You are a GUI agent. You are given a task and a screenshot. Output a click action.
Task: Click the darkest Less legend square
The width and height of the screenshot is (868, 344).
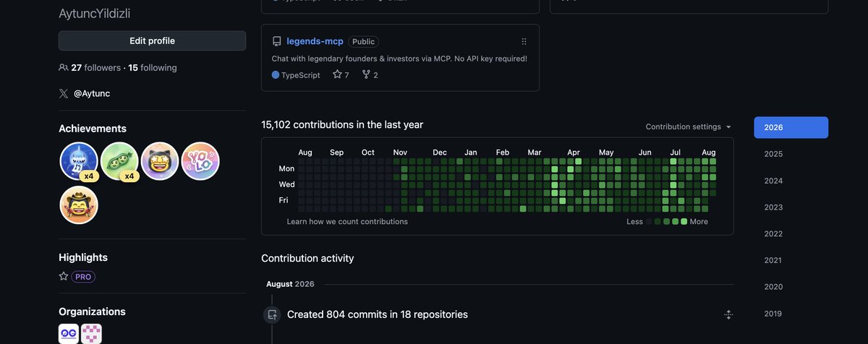coord(650,222)
